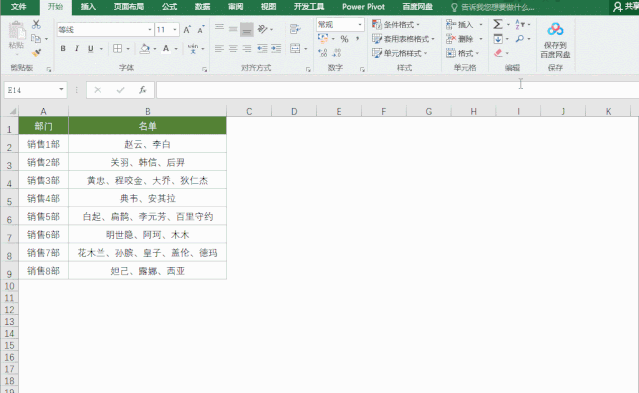Click the Borders icon
639x393 pixels.
click(117, 49)
